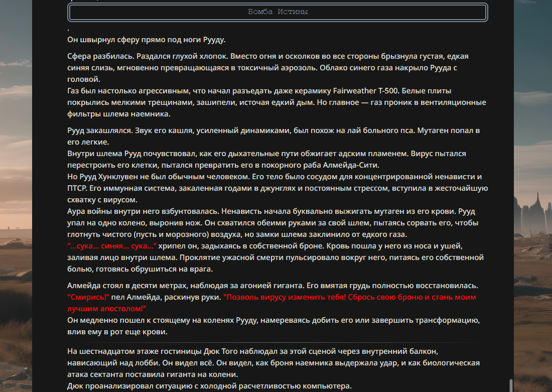Click the line "Он швырнул сферу прямо под ноги Рууду."

[147, 40]
